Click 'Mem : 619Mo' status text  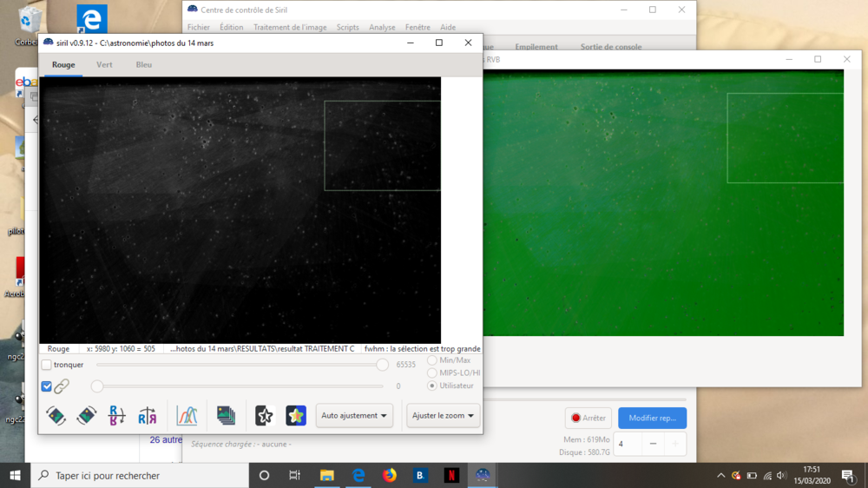coord(586,439)
